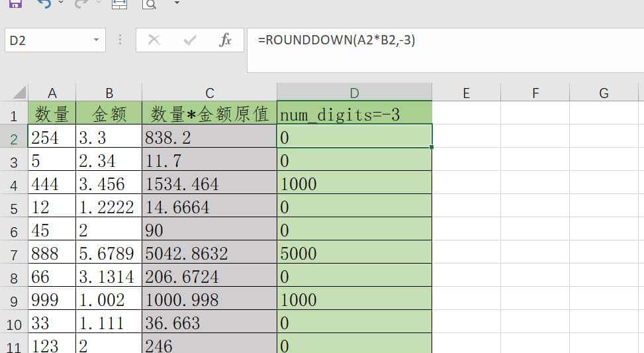The height and width of the screenshot is (353, 644).
Task: Select cell containing 1.002
Action: (x=109, y=298)
